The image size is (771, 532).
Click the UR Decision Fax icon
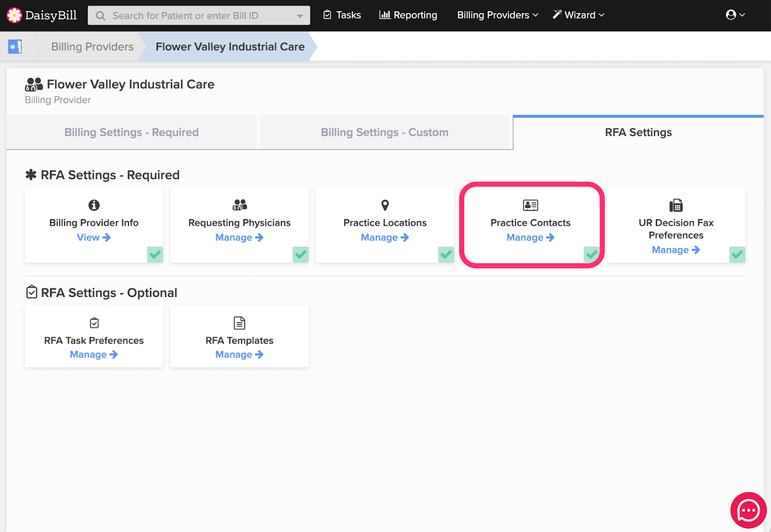[676, 205]
